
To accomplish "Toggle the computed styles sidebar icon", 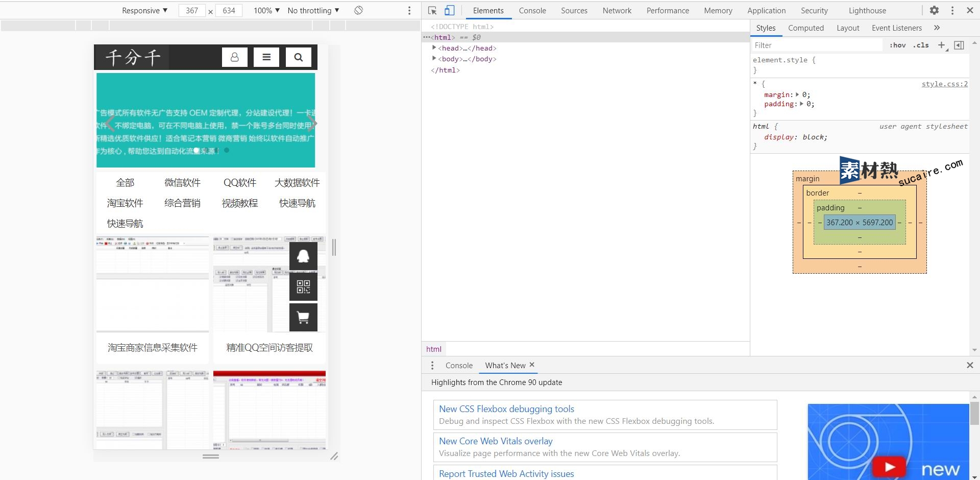I will [959, 45].
